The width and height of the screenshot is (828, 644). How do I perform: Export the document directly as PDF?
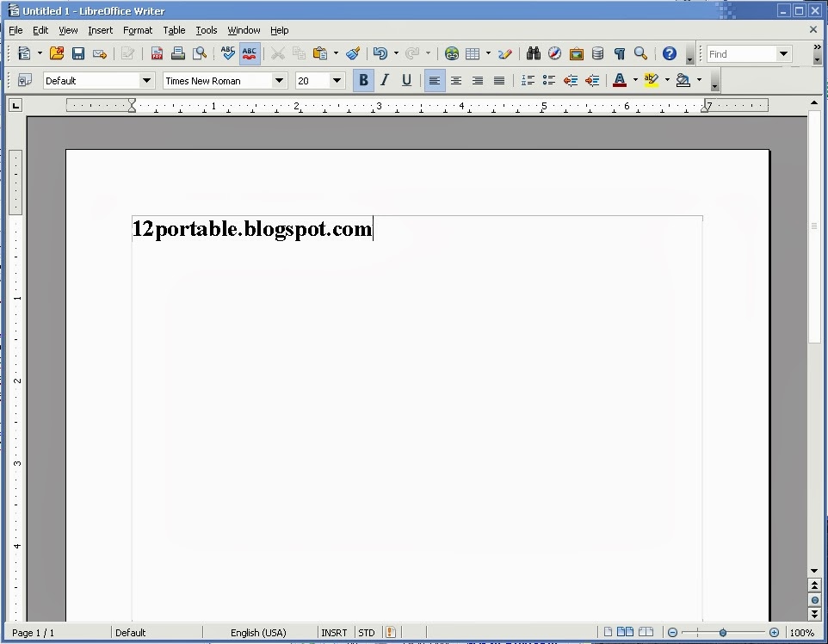click(157, 53)
